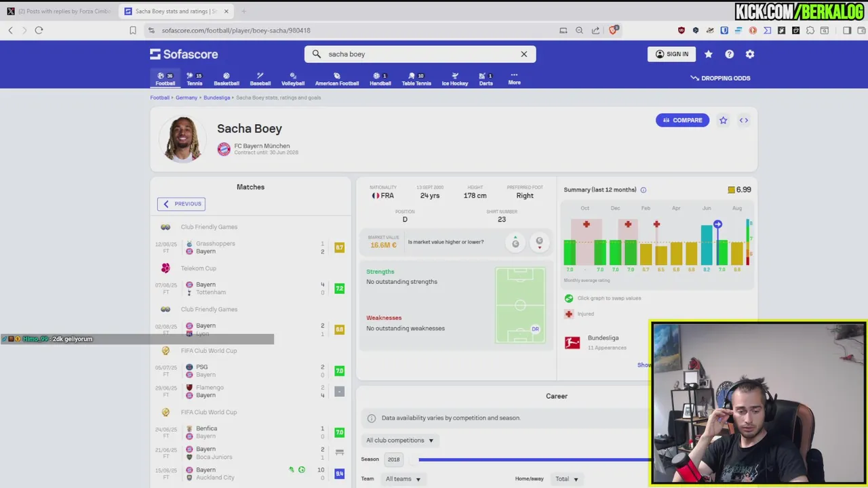Image resolution: width=868 pixels, height=488 pixels.
Task: Open the help question mark icon
Action: tap(730, 54)
